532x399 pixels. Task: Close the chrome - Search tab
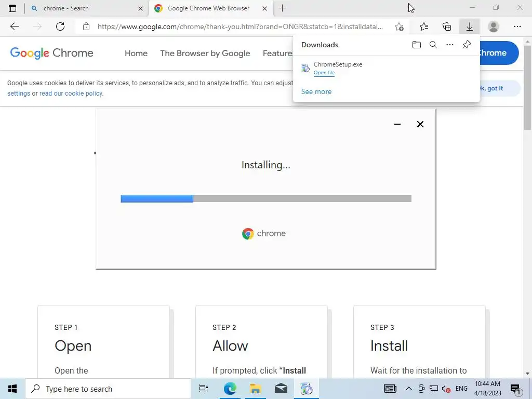pyautogui.click(x=140, y=9)
